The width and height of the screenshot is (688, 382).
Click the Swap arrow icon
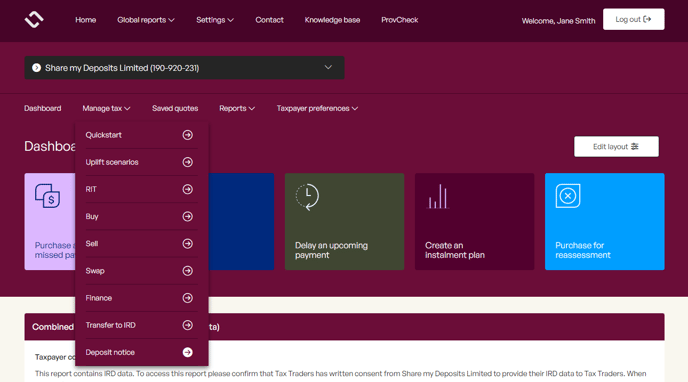[187, 271]
